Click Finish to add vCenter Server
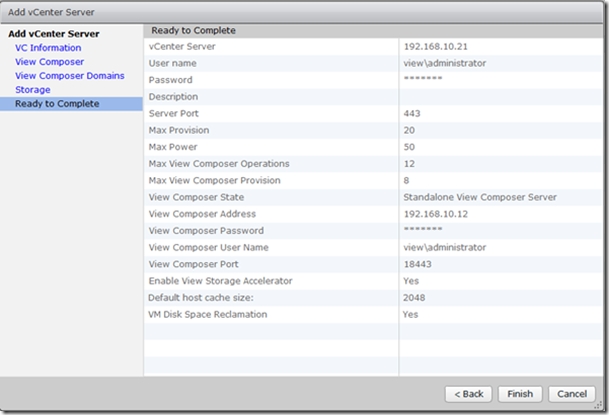 520,394
